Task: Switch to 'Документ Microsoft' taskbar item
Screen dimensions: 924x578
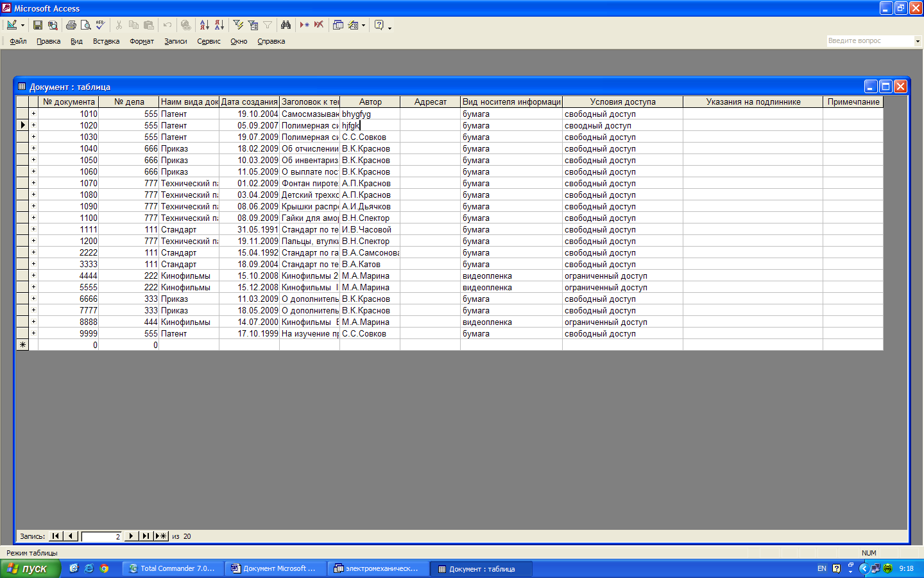Action: 275,568
